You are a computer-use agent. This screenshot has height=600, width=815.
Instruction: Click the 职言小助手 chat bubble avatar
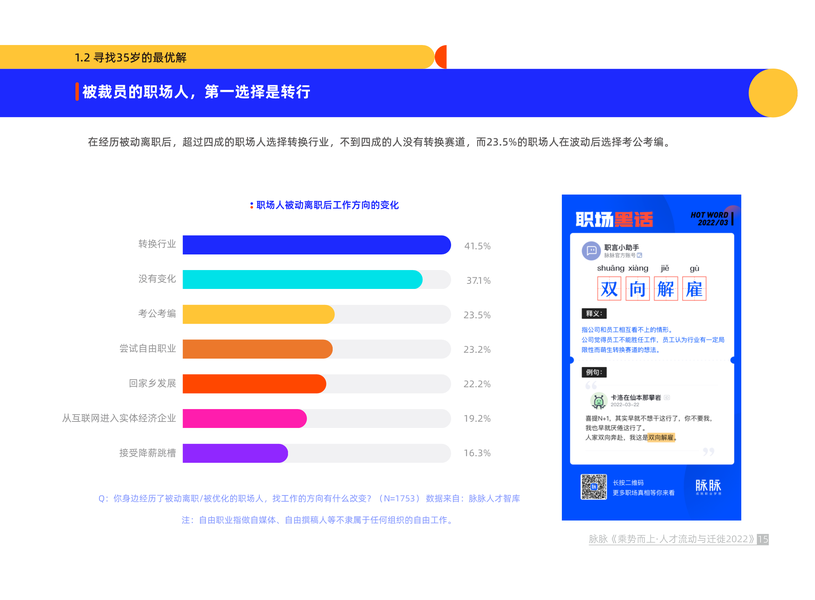591,251
